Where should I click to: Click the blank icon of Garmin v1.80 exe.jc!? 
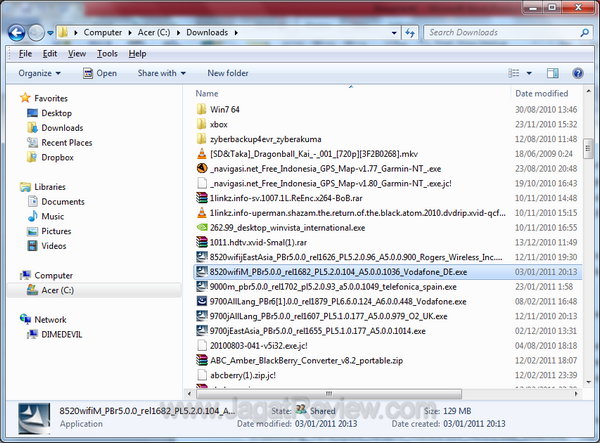click(202, 183)
